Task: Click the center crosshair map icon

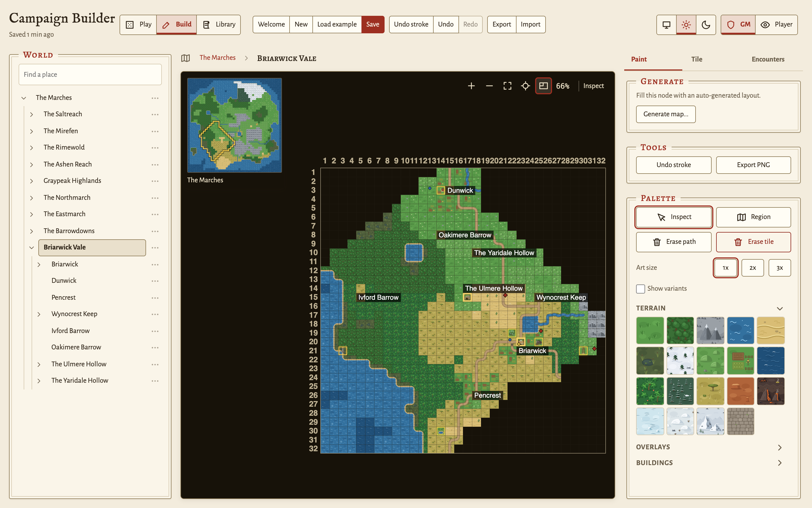Action: click(x=526, y=86)
